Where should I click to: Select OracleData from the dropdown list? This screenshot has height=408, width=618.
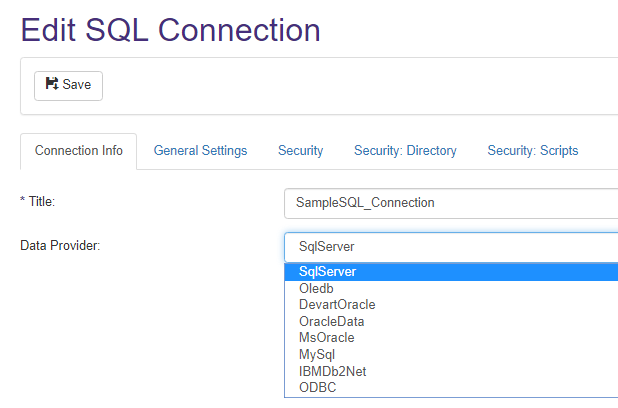[331, 321]
